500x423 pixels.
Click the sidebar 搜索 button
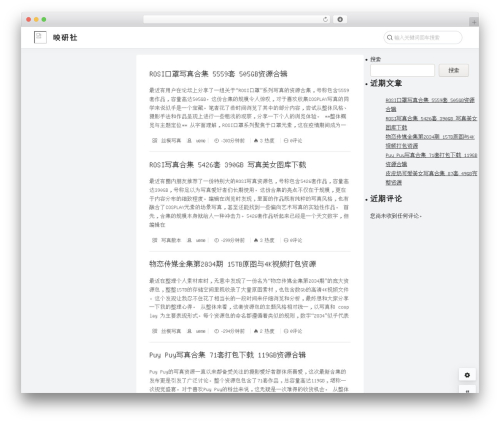pyautogui.click(x=454, y=70)
